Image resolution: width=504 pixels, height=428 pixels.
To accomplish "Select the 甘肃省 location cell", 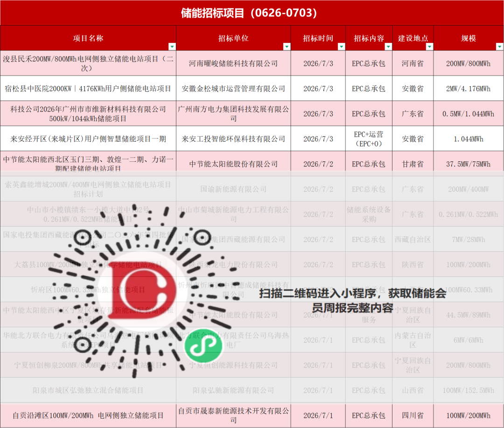I will pyautogui.click(x=413, y=164).
